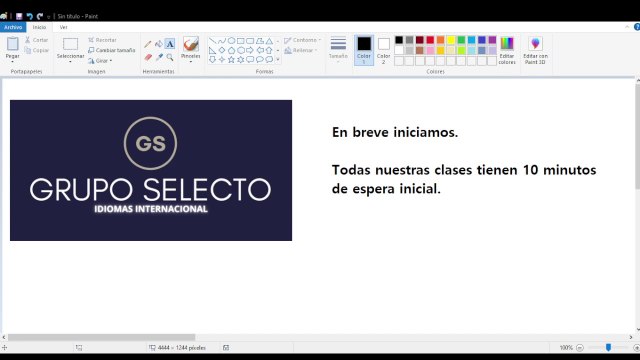Click the Redo arrow in title bar

click(40, 16)
